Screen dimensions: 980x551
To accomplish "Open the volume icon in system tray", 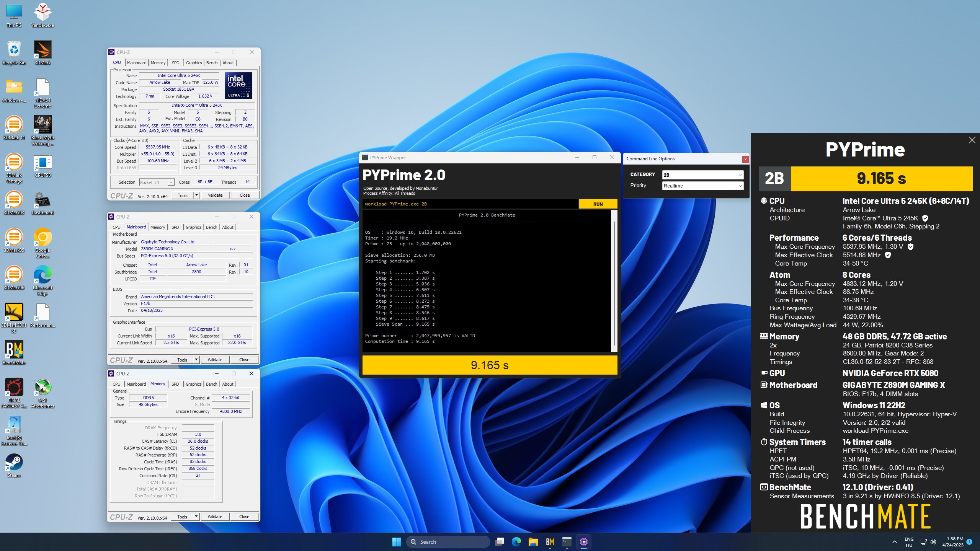I will [x=933, y=542].
